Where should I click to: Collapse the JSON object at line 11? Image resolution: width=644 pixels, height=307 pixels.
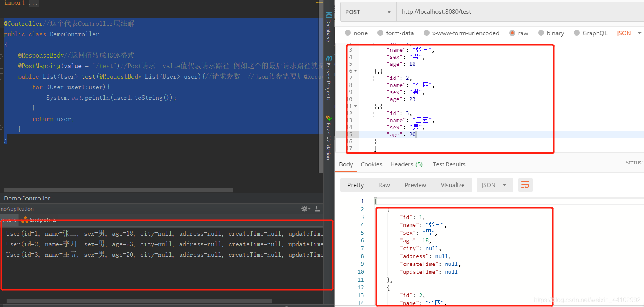[356, 106]
